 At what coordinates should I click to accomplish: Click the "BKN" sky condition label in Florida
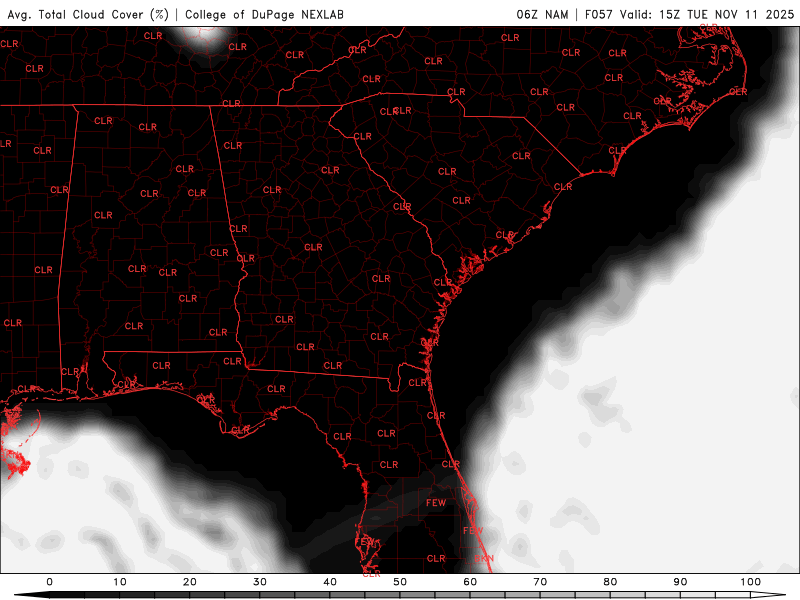[484, 559]
